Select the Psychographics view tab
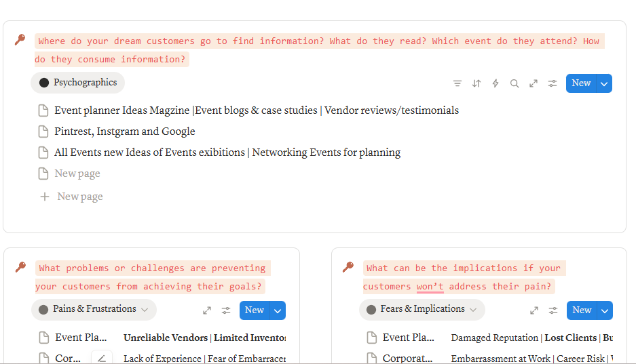Viewport: 636px width, 364px height. [x=78, y=83]
